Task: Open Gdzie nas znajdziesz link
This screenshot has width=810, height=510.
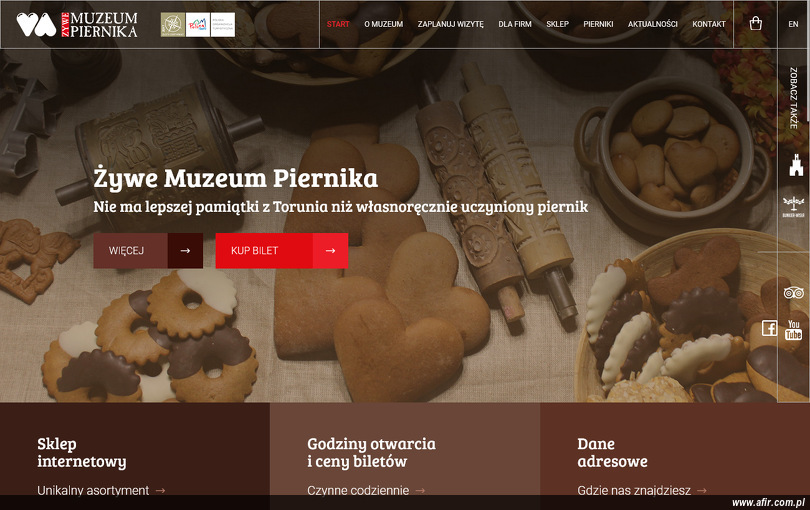Action: (x=642, y=490)
